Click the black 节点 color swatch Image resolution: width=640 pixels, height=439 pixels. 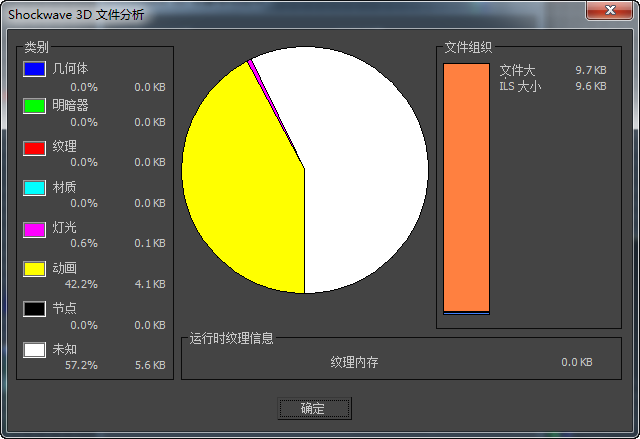click(x=34, y=309)
